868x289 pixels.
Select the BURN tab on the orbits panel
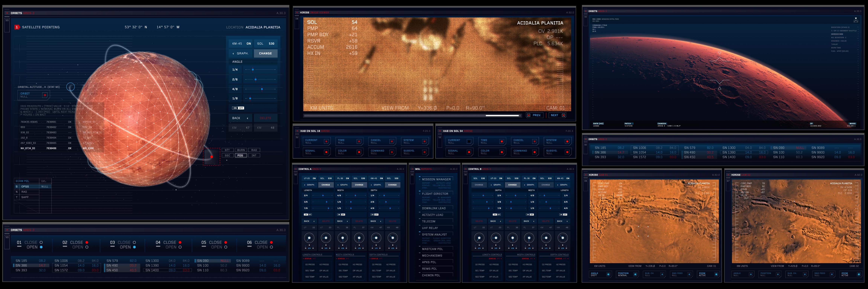click(241, 150)
